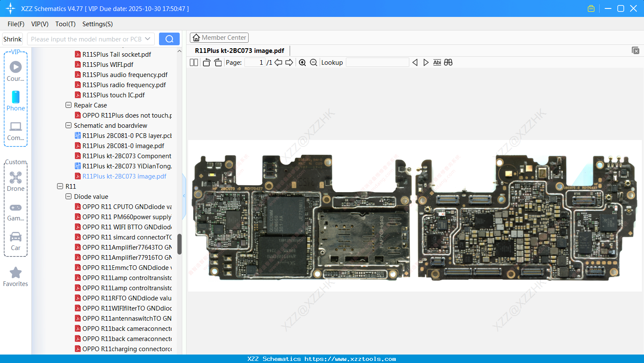Click the page number field
Viewport: 644px width, 363px height.
point(255,63)
